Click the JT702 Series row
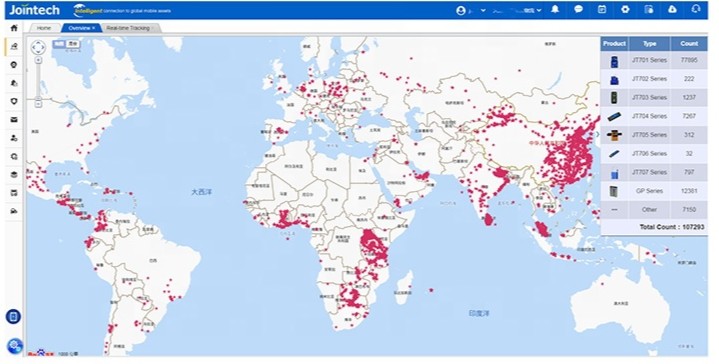 [x=654, y=79]
